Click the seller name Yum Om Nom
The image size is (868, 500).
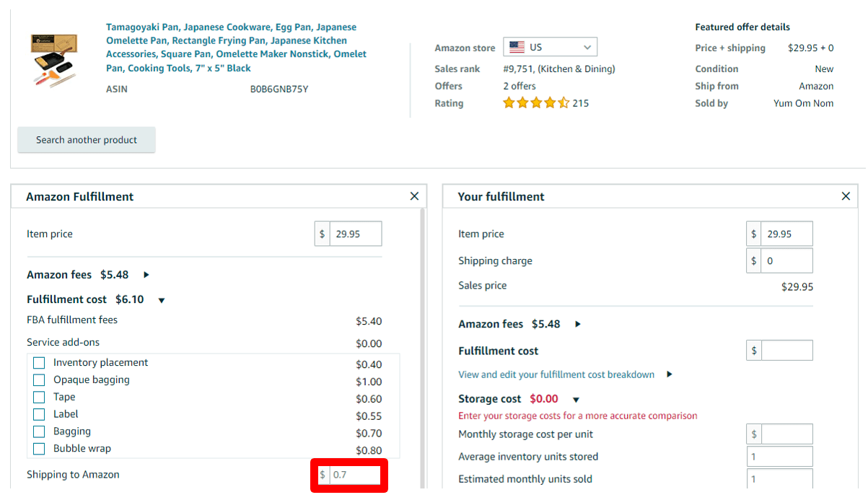(x=803, y=103)
